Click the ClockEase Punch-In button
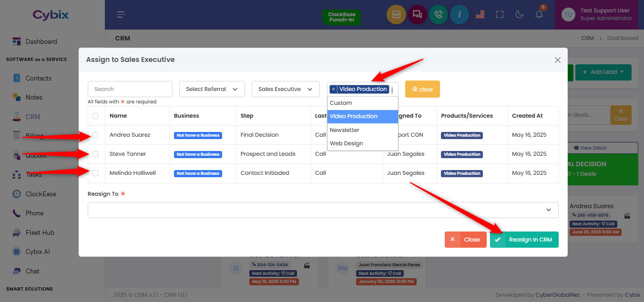 (341, 17)
